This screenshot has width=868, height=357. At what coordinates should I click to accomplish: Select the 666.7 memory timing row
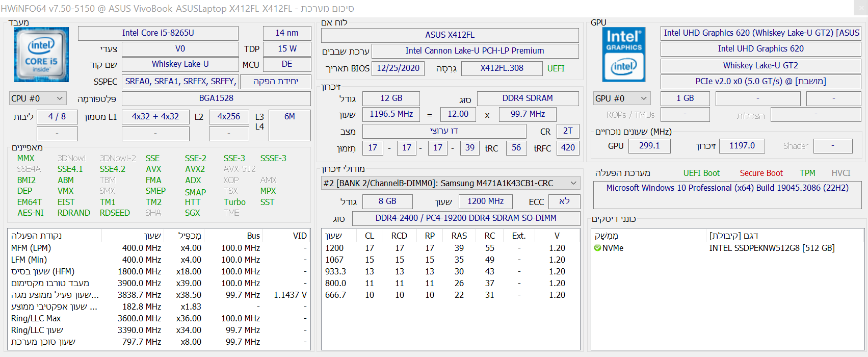pos(451,295)
